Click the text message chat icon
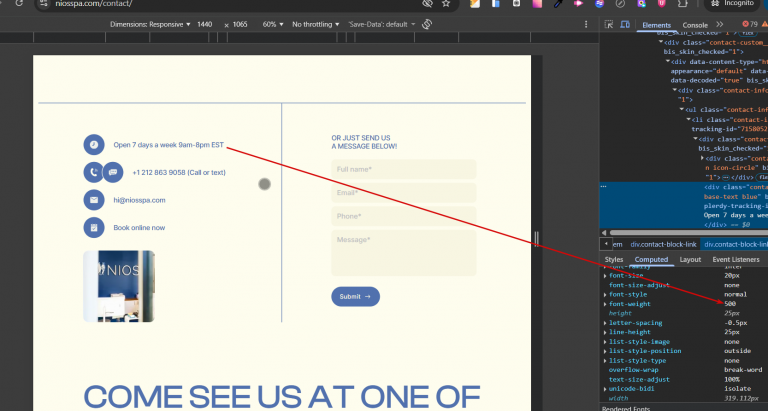This screenshot has height=411, width=768. pyautogui.click(x=113, y=172)
